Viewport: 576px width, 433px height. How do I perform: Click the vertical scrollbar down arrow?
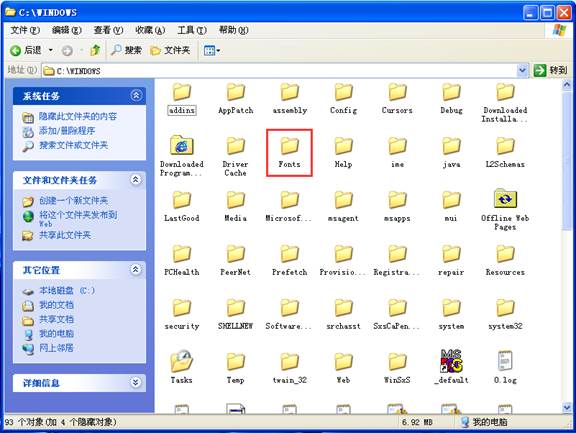(566, 407)
